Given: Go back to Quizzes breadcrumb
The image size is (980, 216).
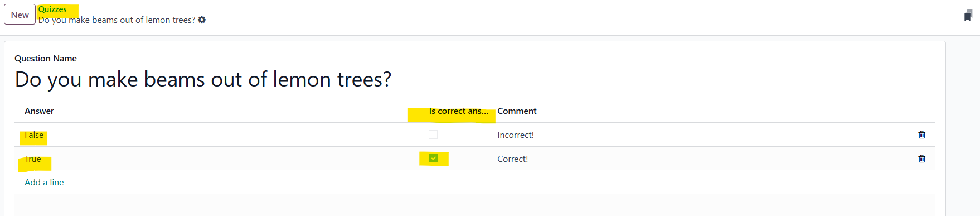Looking at the screenshot, I should click(x=52, y=9).
